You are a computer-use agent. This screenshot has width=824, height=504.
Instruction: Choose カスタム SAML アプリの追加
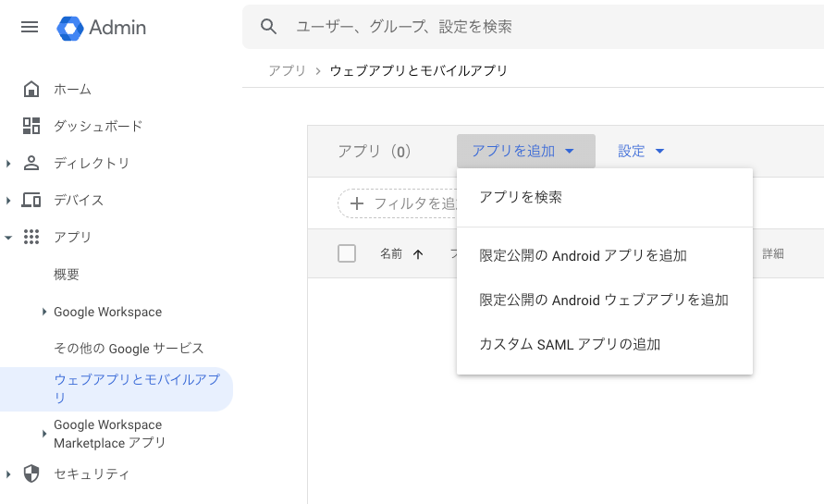(x=570, y=344)
